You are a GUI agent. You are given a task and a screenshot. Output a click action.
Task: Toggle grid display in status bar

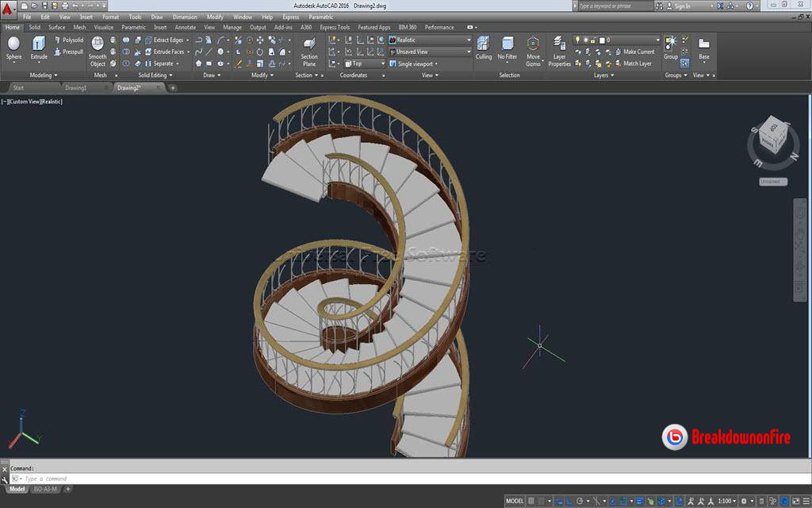(x=531, y=501)
